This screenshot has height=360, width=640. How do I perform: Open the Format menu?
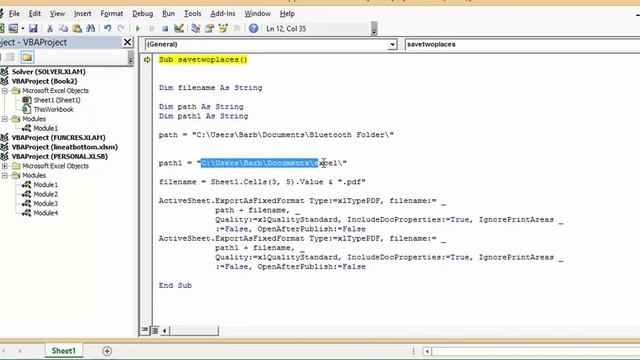click(111, 13)
